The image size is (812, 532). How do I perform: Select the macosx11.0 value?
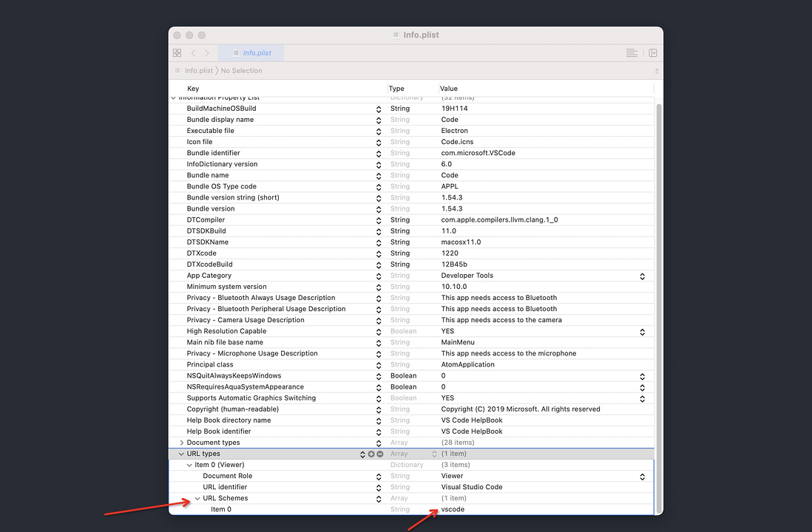click(461, 242)
